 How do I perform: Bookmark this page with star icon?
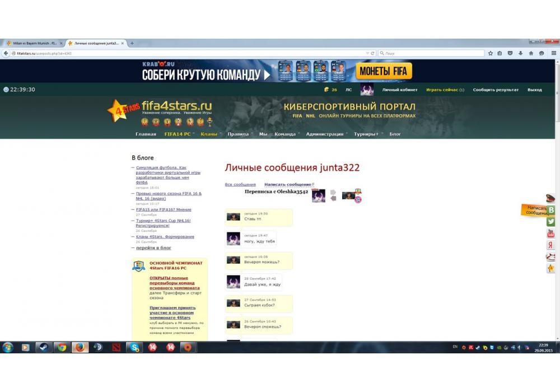[491, 53]
